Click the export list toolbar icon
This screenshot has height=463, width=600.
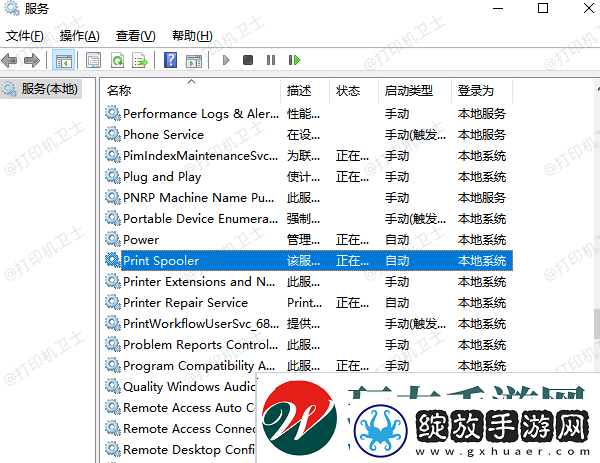140,60
